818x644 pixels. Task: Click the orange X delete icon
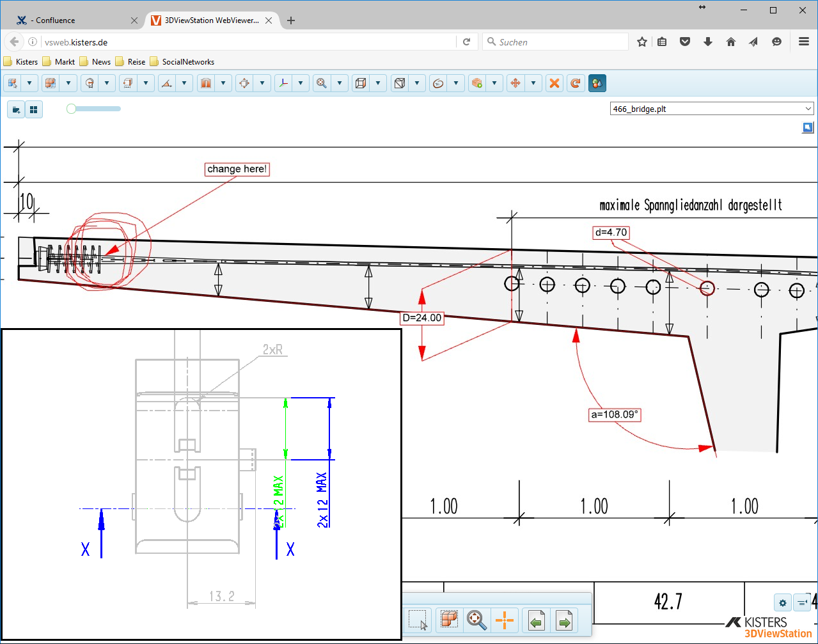point(555,83)
